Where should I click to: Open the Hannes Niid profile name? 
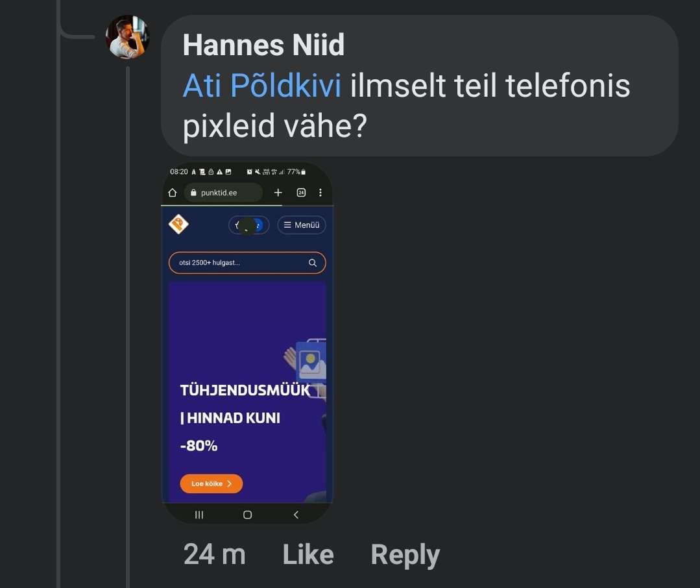(263, 45)
